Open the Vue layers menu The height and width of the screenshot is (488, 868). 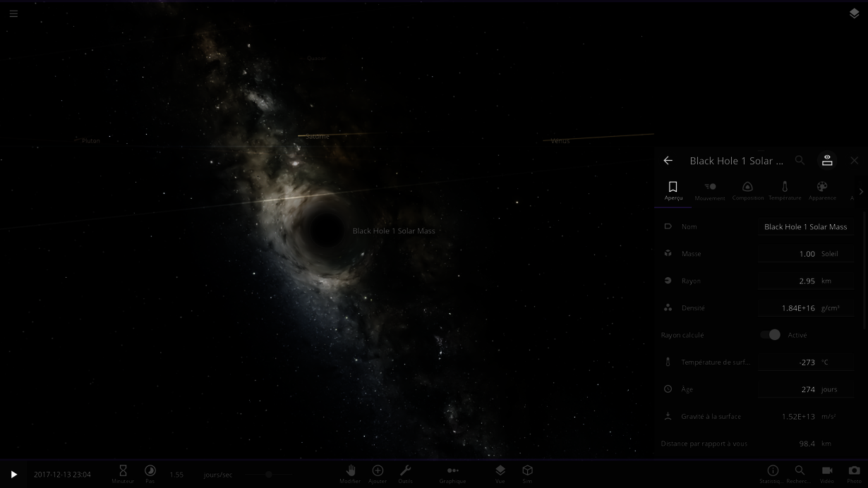[x=500, y=473]
